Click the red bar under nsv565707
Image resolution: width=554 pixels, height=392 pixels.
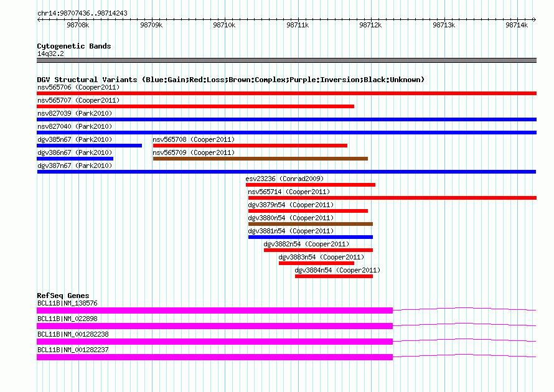pos(195,106)
